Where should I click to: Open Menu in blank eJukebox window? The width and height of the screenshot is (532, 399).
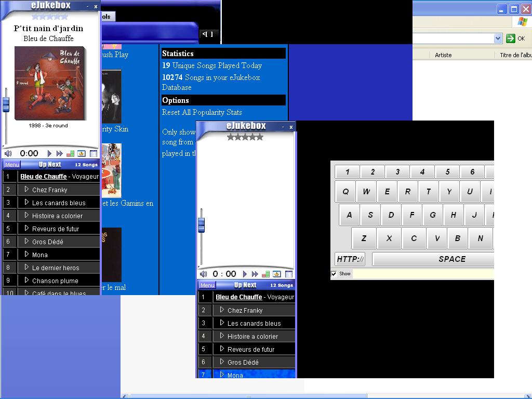tap(207, 285)
